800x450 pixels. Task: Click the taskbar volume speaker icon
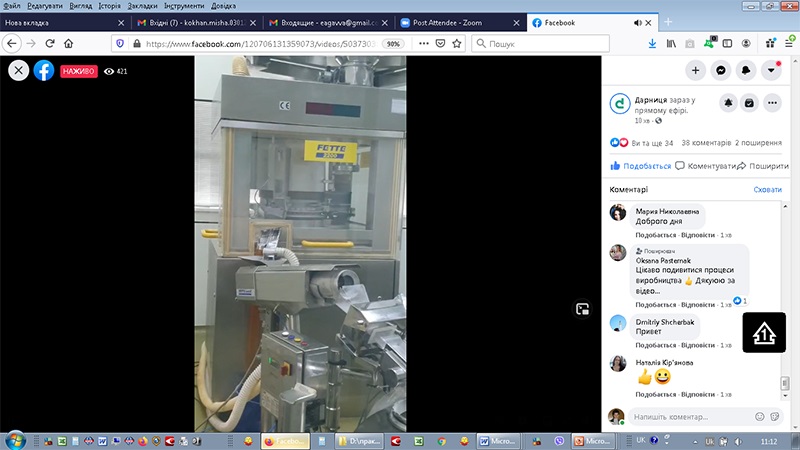pyautogui.click(x=738, y=441)
